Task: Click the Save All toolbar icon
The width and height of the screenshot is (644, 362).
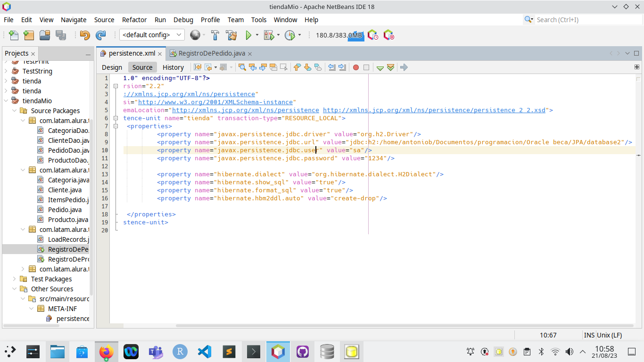Action: point(60,35)
